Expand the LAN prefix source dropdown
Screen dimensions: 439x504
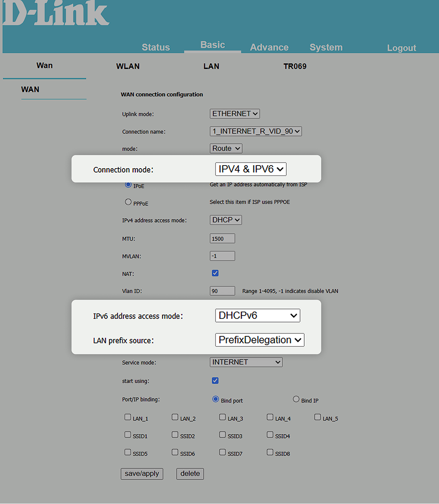pyautogui.click(x=259, y=340)
